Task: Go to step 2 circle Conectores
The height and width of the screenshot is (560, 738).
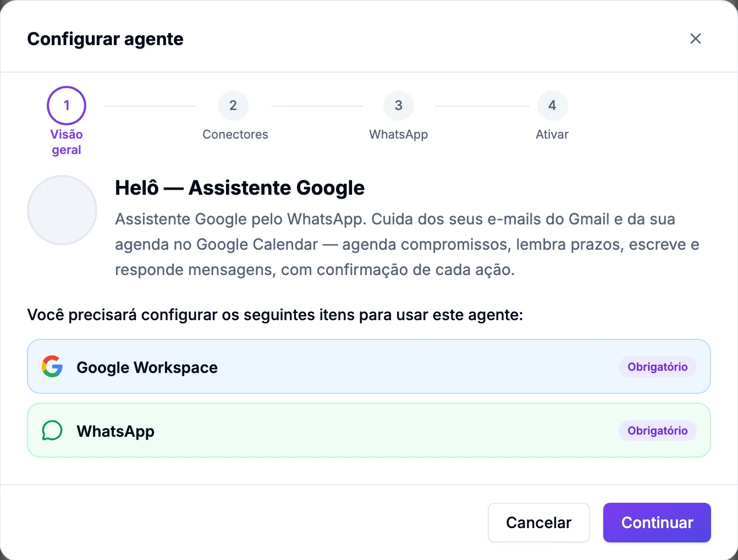Action: click(x=233, y=106)
